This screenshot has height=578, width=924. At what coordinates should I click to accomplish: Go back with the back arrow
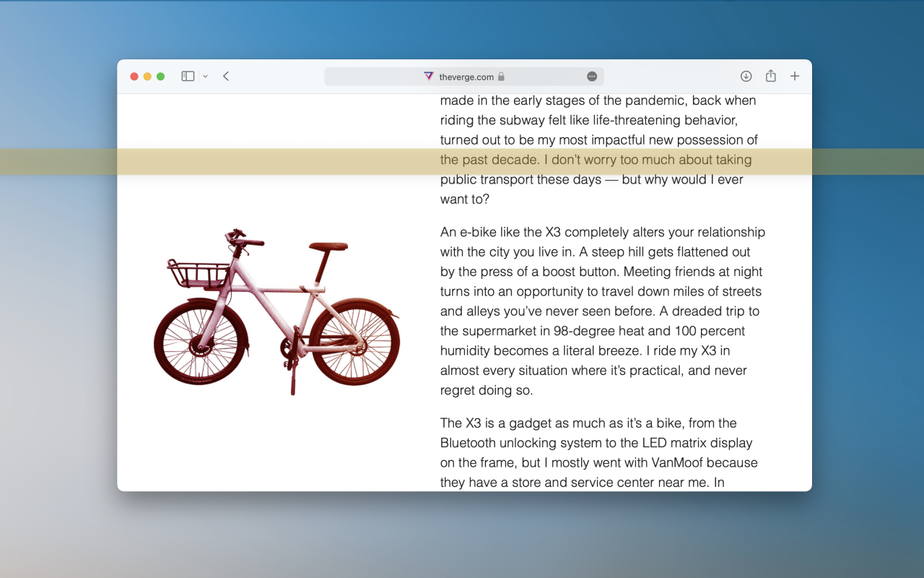click(x=226, y=76)
